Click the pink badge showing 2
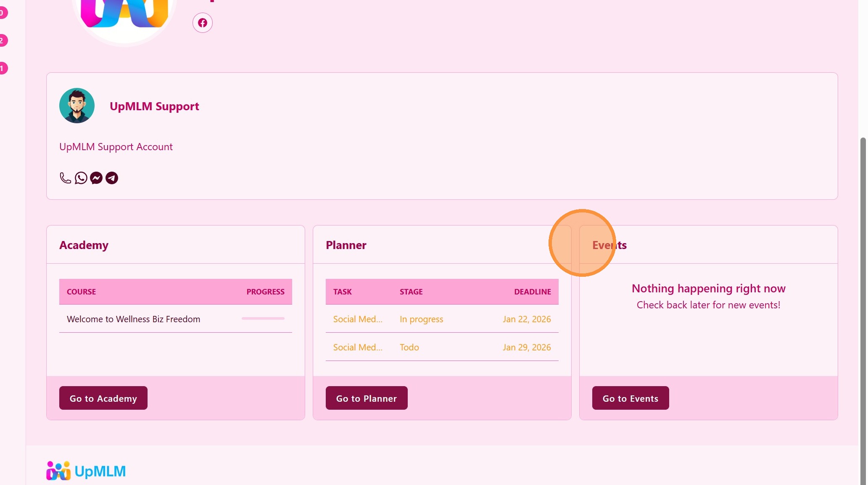The width and height of the screenshot is (868, 485). [x=3, y=40]
